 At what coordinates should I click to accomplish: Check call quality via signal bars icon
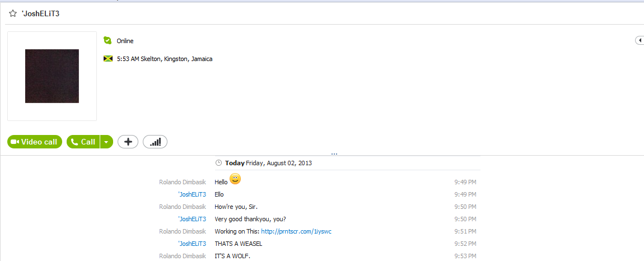155,142
